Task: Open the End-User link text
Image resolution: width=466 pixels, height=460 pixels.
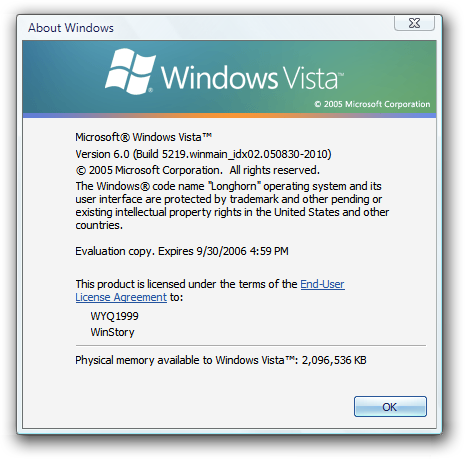Action: pos(322,284)
